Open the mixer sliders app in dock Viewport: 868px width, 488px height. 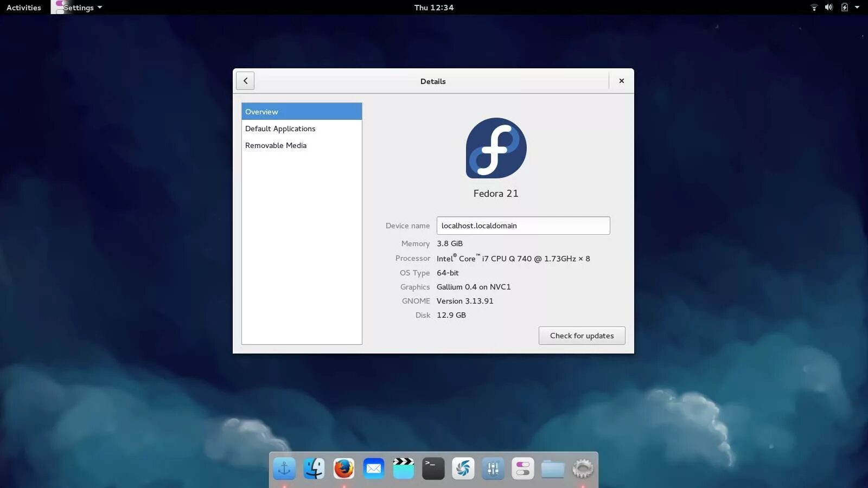click(x=493, y=468)
